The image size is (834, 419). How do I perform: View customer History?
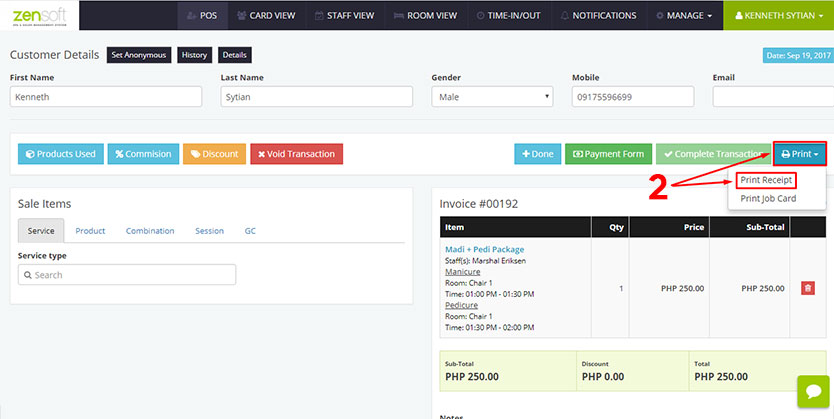click(194, 55)
